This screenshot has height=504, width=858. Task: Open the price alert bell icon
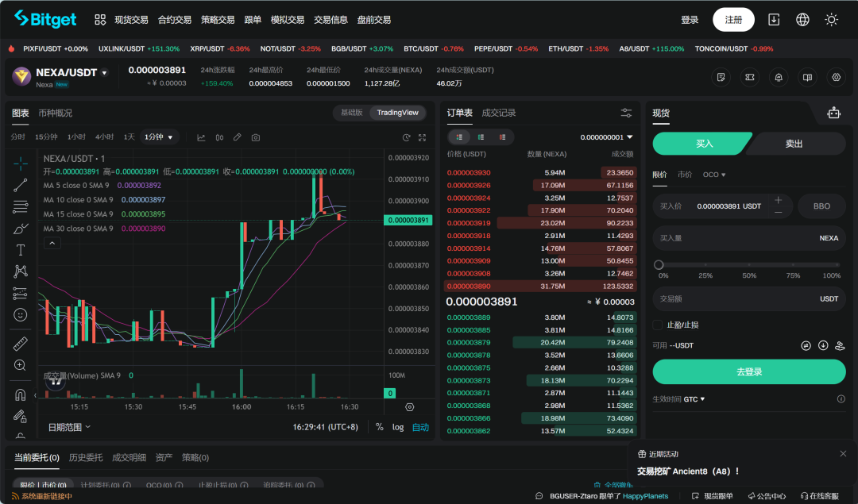click(x=779, y=78)
